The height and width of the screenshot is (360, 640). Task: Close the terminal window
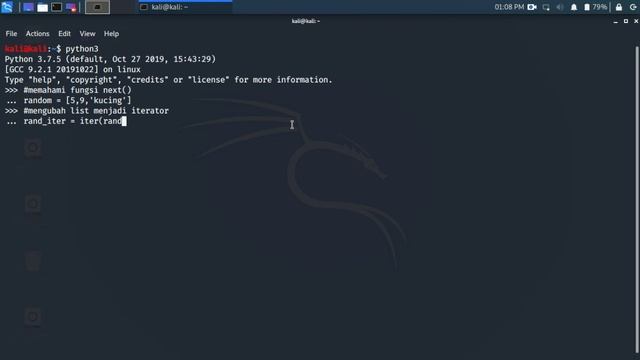click(x=636, y=21)
